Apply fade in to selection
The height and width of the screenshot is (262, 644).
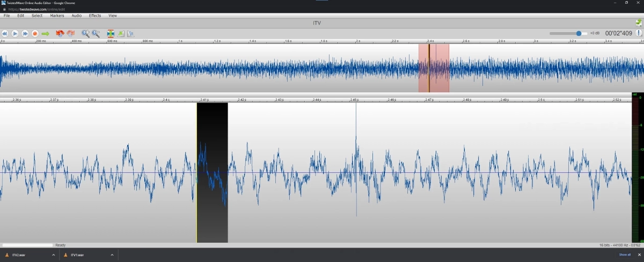121,33
